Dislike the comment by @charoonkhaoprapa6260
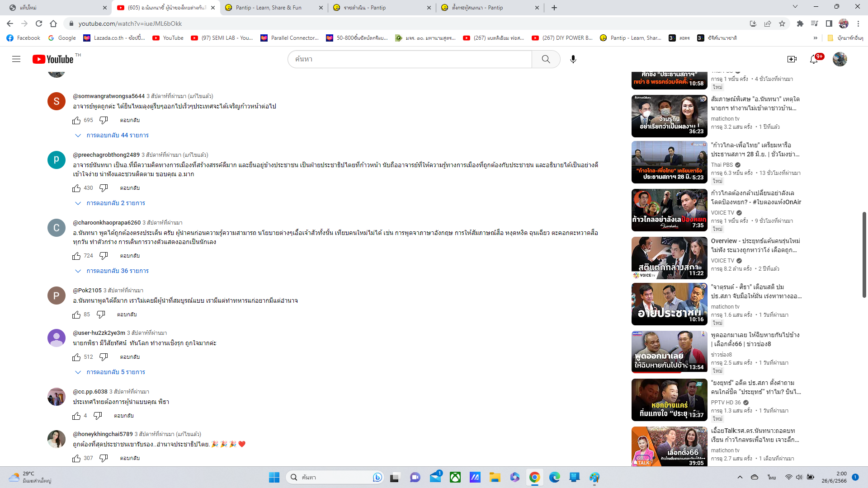Viewport: 868px width, 488px height. pos(104,256)
